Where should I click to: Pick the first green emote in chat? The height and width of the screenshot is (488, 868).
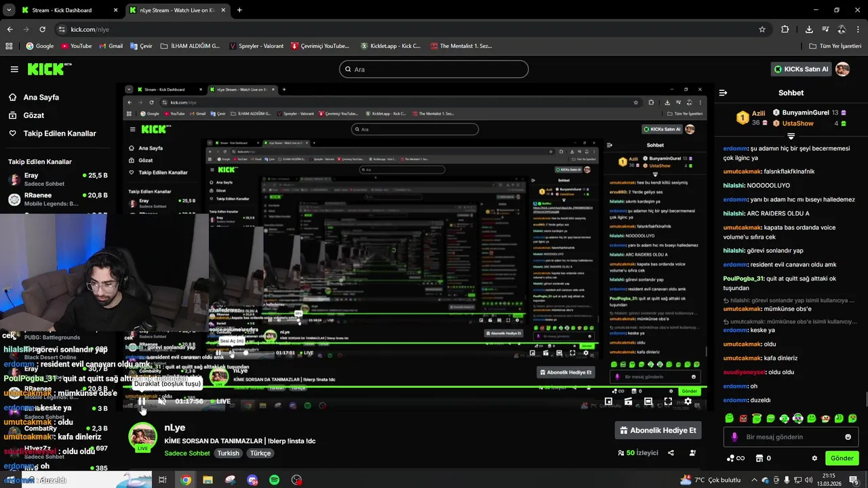click(729, 419)
